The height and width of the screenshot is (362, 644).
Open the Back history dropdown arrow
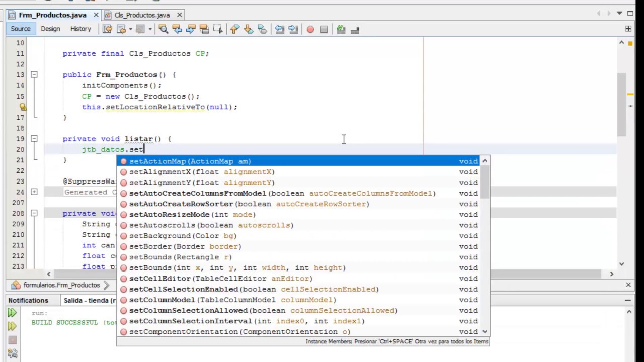pyautogui.click(x=130, y=29)
